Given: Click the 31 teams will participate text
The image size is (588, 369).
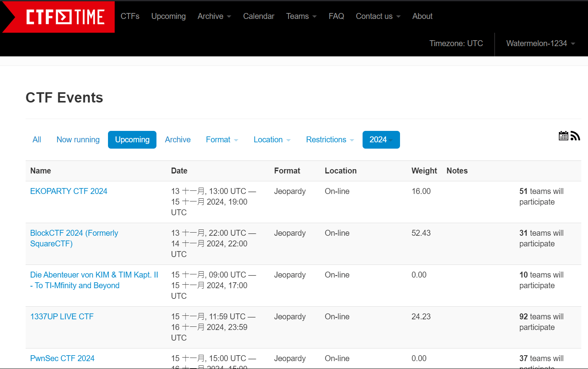Looking at the screenshot, I should [x=541, y=238].
